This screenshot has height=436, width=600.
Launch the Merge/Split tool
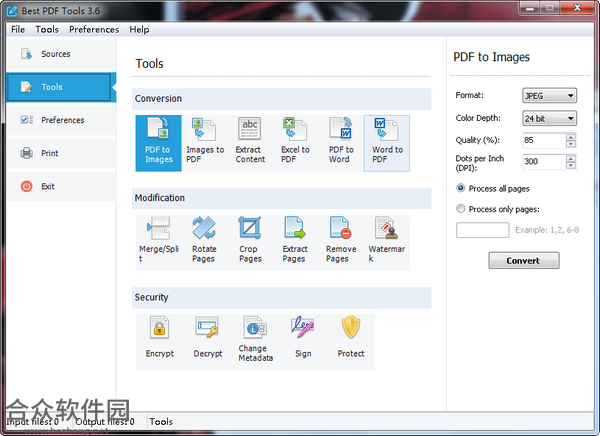click(158, 242)
